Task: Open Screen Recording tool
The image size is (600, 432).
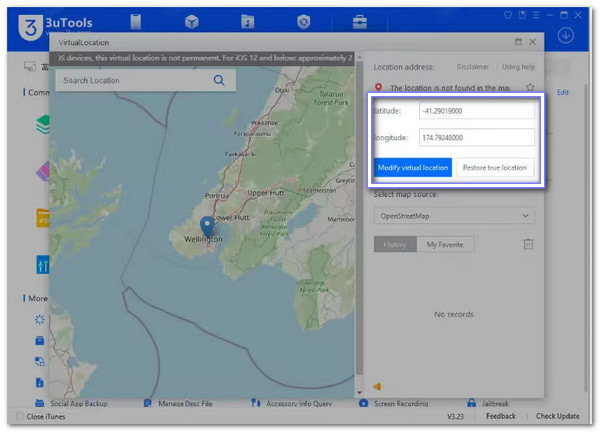Action: pos(393,403)
